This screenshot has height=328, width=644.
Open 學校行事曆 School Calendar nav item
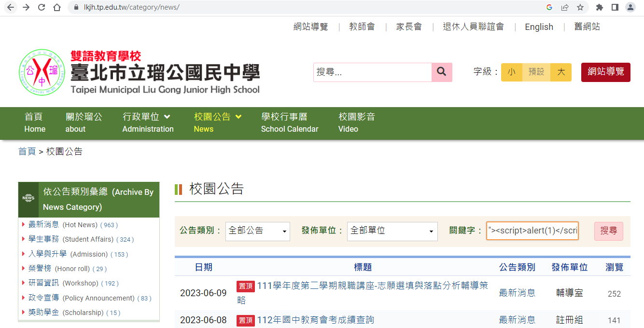[290, 123]
